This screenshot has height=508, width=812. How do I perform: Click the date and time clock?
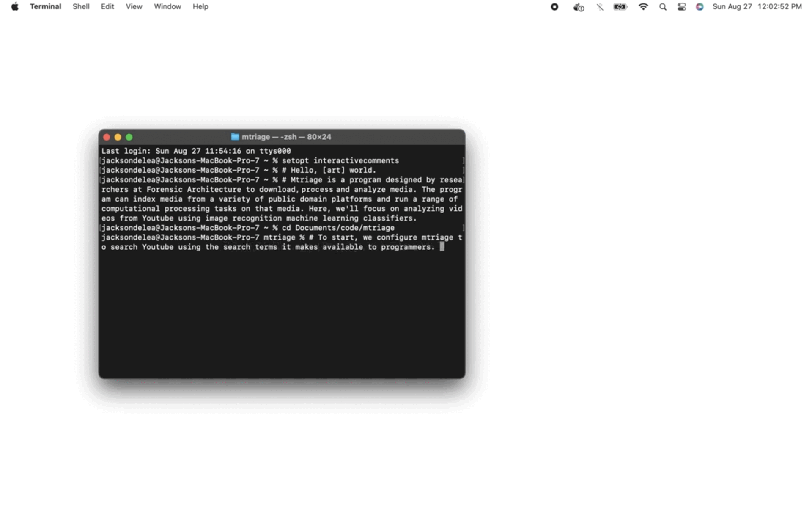pyautogui.click(x=757, y=6)
